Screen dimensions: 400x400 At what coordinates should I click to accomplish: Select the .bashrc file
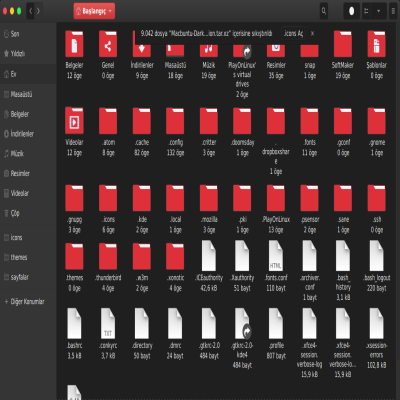pos(74,324)
